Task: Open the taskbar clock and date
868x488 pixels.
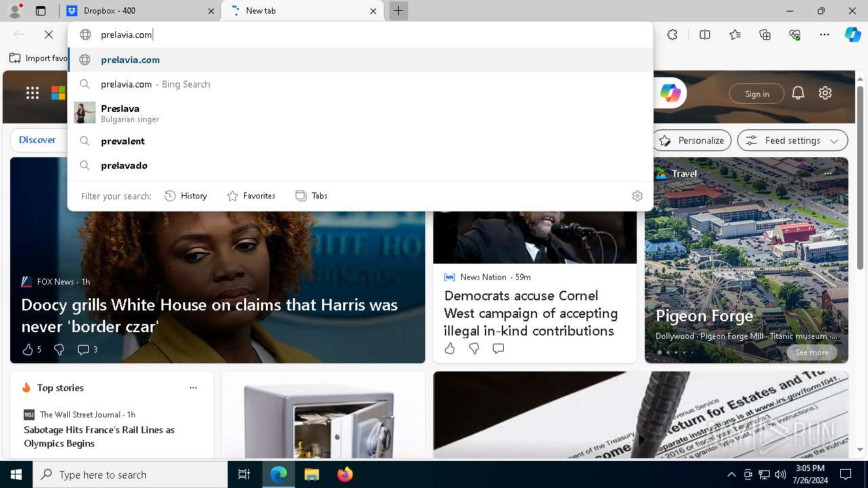Action: 810,474
